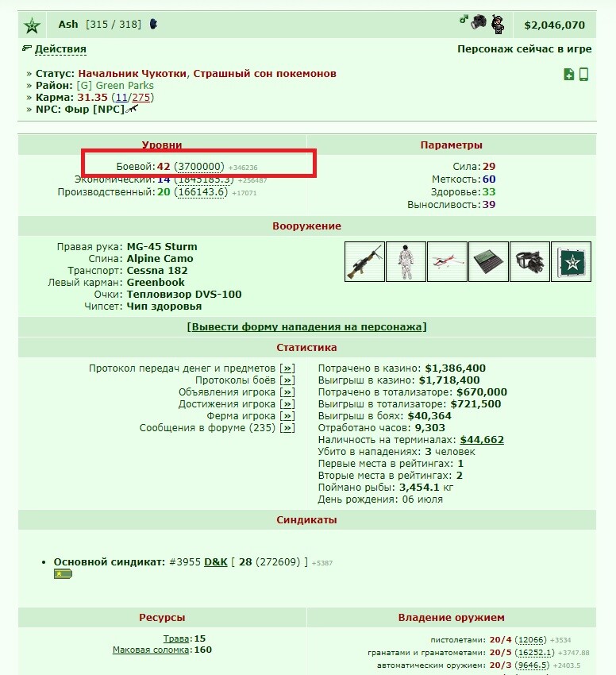
Task: Open the Alpine Camo suit thumbnail
Action: (406, 262)
